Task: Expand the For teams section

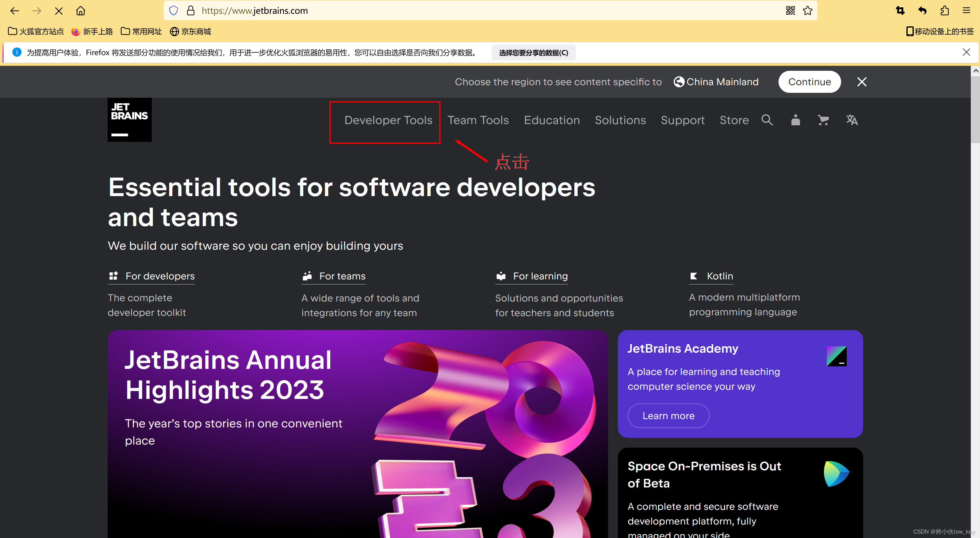Action: coord(343,276)
